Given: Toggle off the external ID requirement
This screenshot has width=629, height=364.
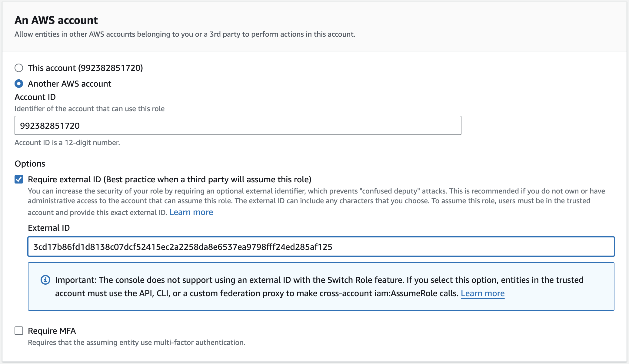Looking at the screenshot, I should (x=18, y=179).
